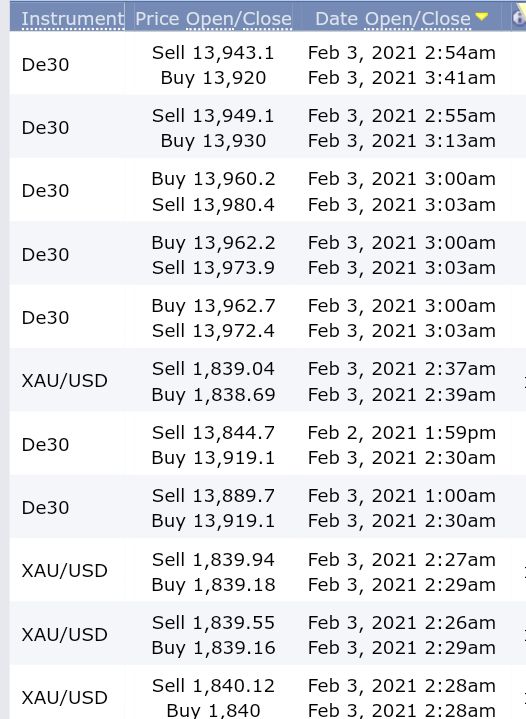This screenshot has width=526, height=719.
Task: Click the Feb 2, 2021 1:59pm date
Action: tap(402, 432)
